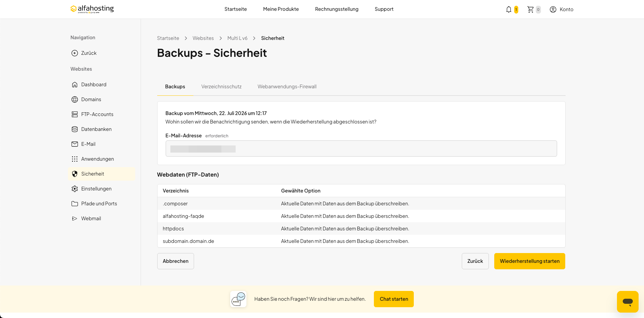Open Pfade und Ports label
The height and width of the screenshot is (318, 644).
(99, 204)
